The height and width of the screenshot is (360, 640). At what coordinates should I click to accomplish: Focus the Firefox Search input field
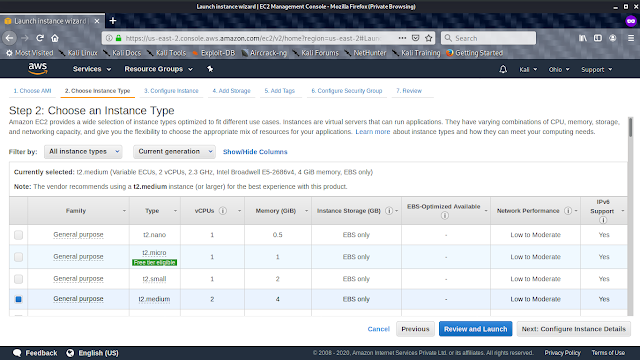489,38
